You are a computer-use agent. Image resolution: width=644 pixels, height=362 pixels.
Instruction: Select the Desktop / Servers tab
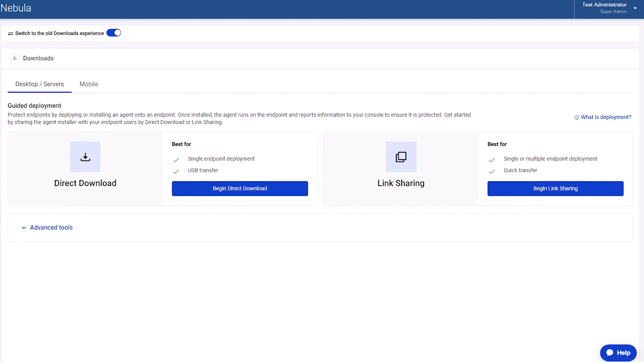[x=40, y=84]
